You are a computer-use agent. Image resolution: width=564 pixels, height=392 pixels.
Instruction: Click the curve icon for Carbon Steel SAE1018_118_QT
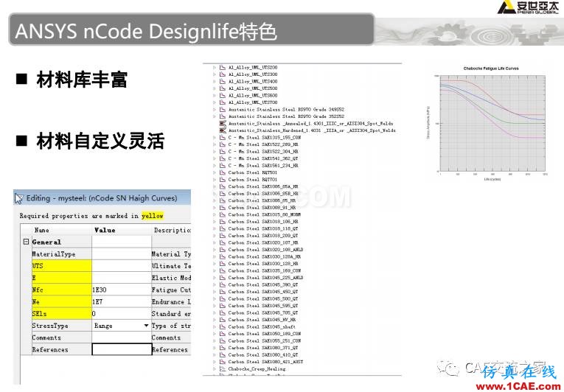pos(223,228)
